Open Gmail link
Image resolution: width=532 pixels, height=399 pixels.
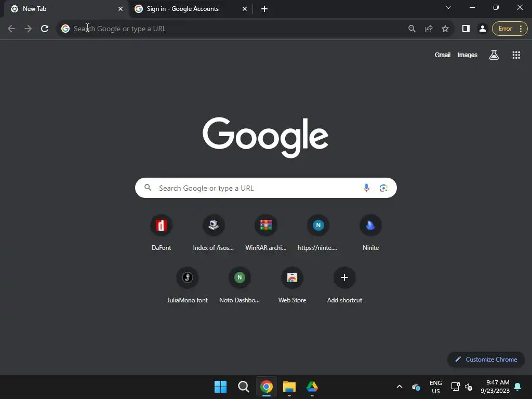(x=443, y=55)
